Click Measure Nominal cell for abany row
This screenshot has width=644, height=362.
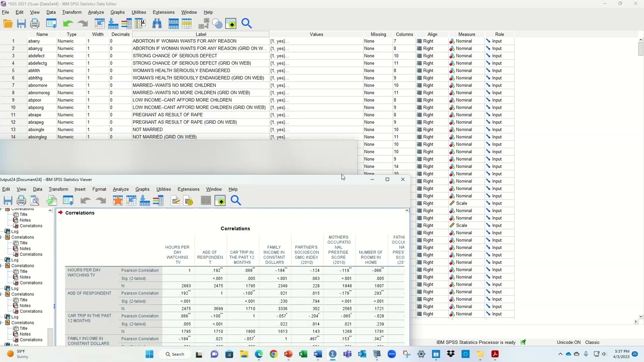[x=466, y=41]
